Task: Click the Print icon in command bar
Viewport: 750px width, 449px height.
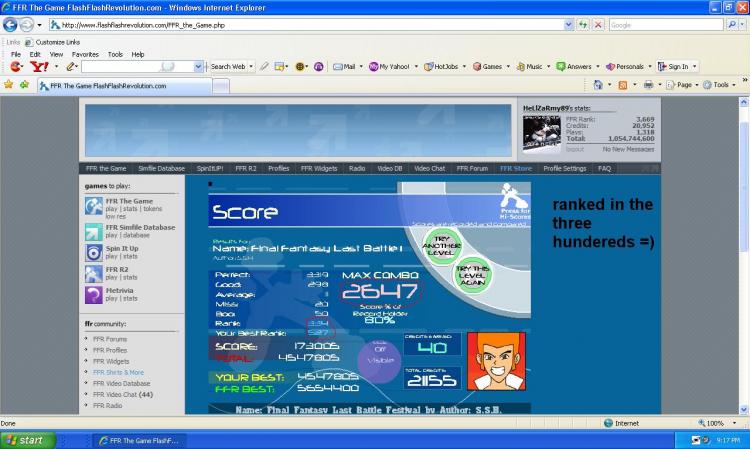Action: [648, 85]
